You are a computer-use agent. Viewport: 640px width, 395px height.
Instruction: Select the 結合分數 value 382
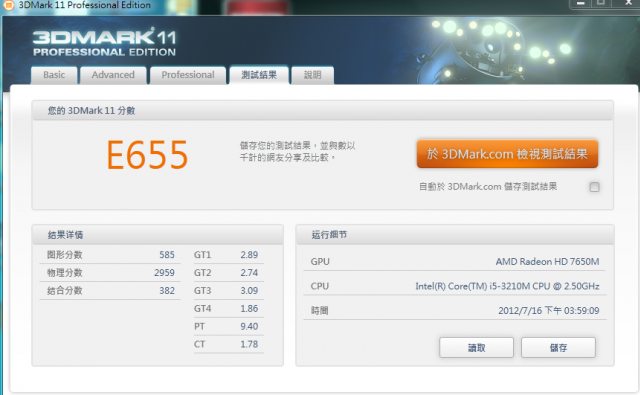click(167, 291)
